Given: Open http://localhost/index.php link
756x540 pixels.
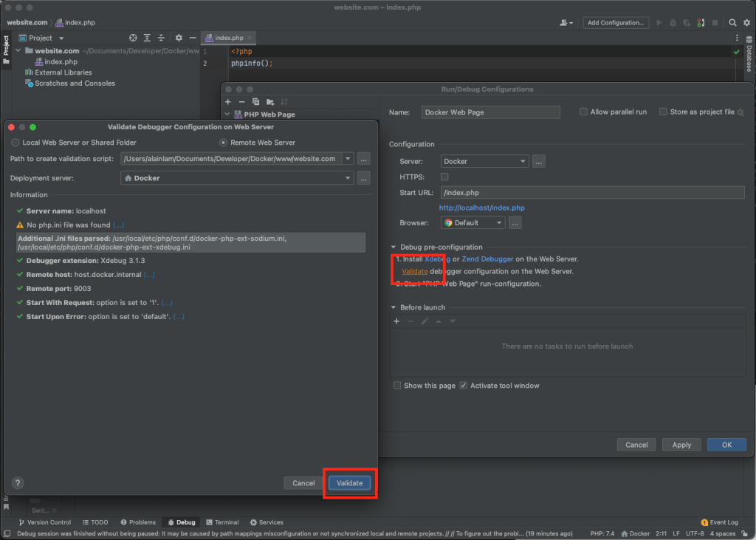Looking at the screenshot, I should coord(481,208).
